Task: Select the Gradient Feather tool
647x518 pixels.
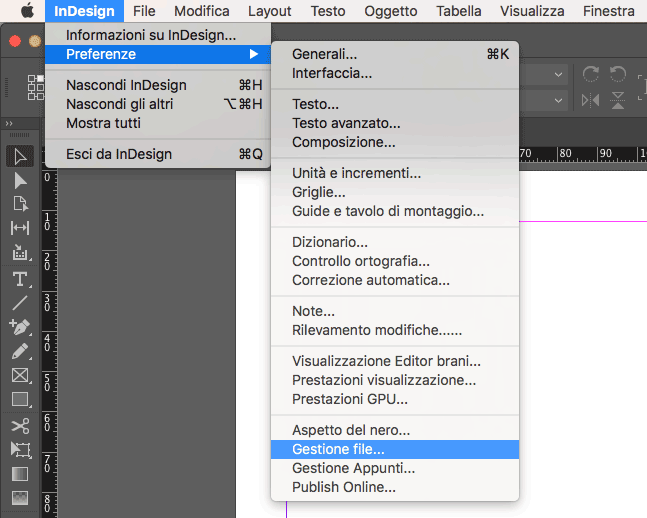Action: tap(20, 498)
